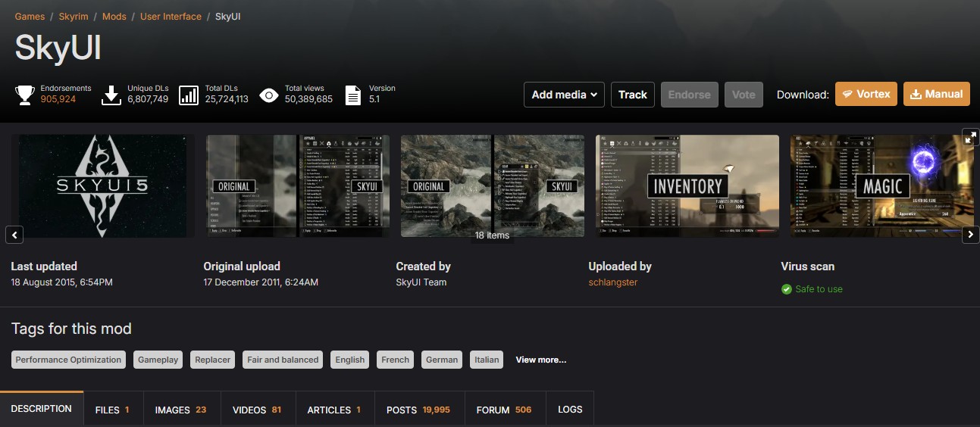Open the Videos tab
The width and height of the screenshot is (980, 427).
point(256,410)
